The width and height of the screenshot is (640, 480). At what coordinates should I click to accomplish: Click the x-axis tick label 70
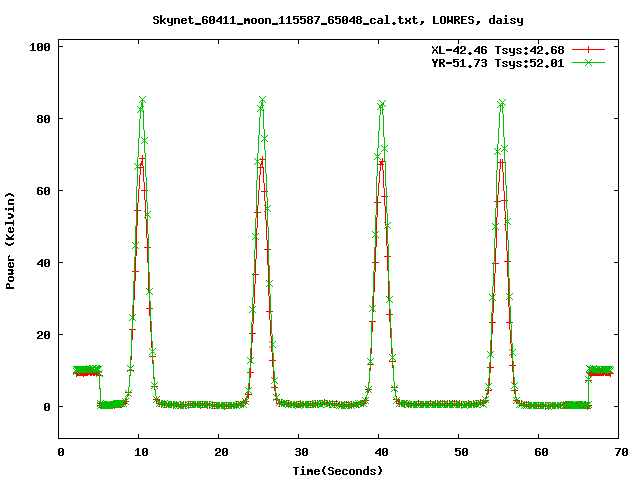point(621,452)
